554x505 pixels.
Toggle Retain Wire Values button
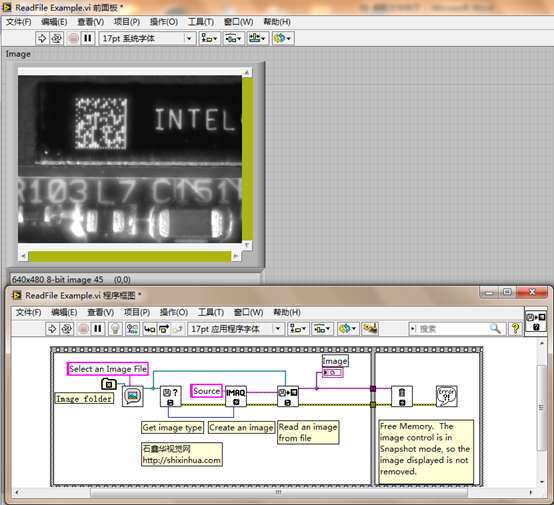[x=132, y=329]
